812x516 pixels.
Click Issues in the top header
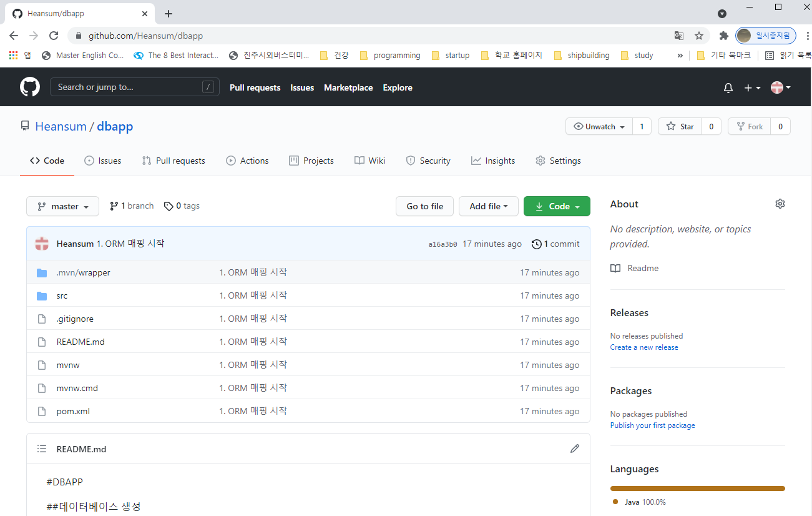tap(302, 87)
